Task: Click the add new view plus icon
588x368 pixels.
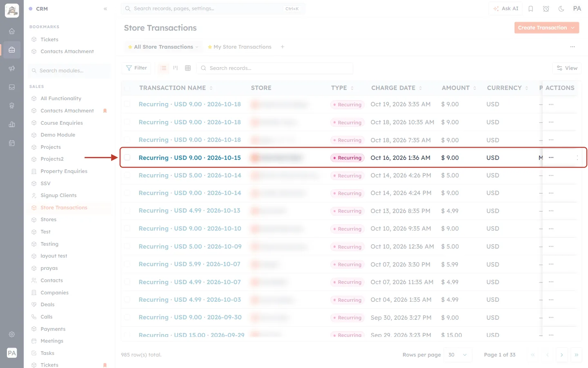Action: click(x=282, y=47)
